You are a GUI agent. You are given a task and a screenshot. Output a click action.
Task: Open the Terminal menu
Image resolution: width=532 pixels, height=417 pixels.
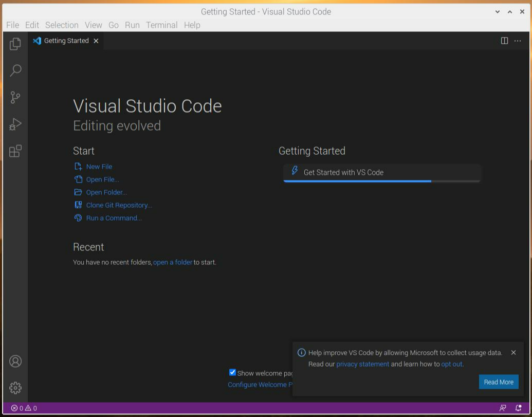point(161,25)
